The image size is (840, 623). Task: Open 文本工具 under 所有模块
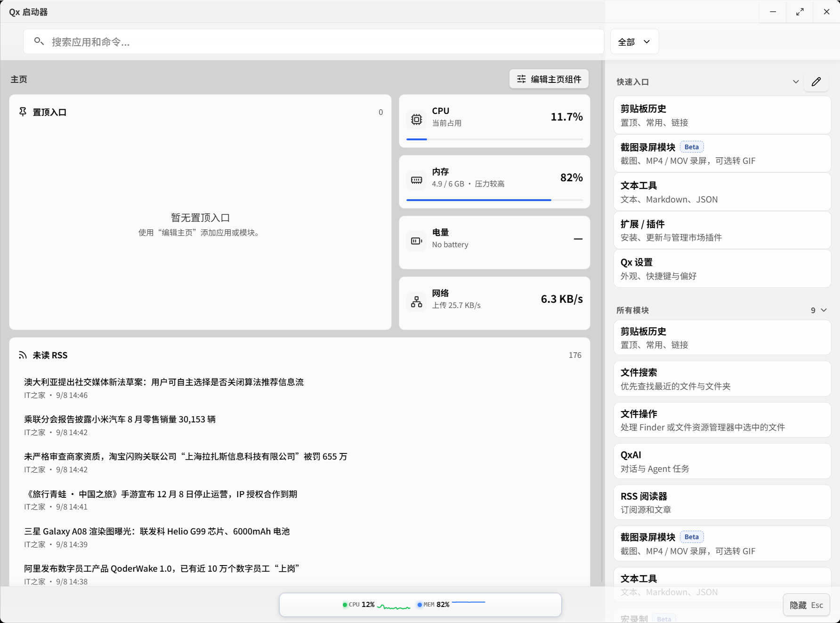(x=722, y=584)
